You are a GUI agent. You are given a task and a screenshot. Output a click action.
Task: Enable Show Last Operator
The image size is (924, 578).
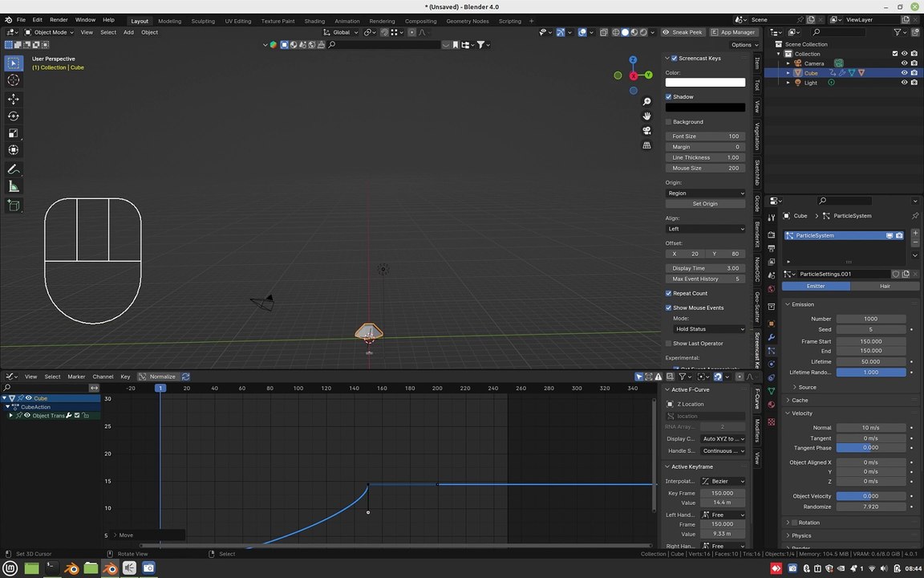[669, 344]
